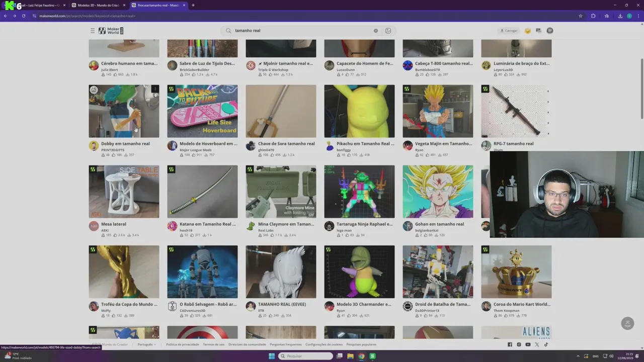Open the Julia Ebert author avatar

point(94,65)
